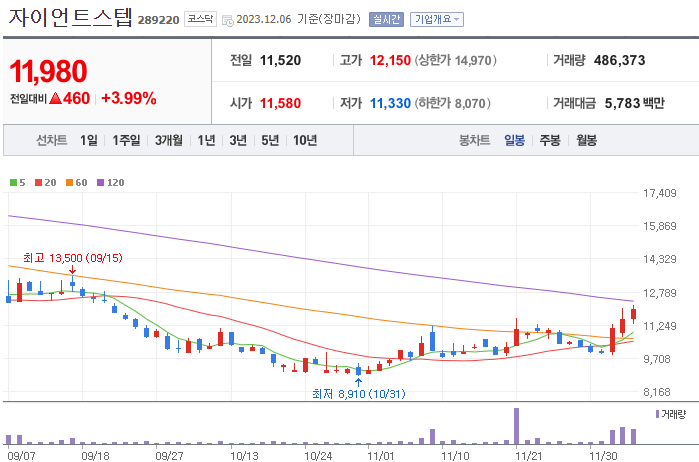Open the 기업개요 dropdown

[436, 20]
